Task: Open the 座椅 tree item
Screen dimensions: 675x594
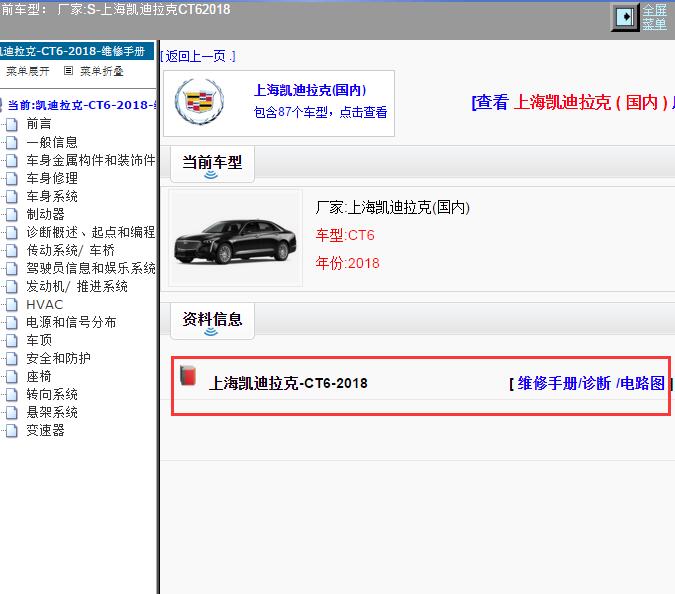Action: click(x=39, y=376)
